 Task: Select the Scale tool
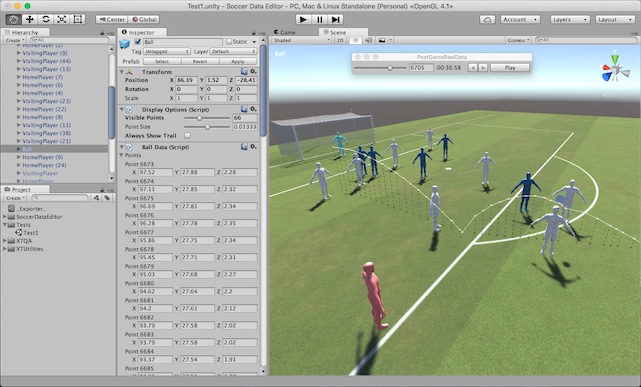click(61, 19)
